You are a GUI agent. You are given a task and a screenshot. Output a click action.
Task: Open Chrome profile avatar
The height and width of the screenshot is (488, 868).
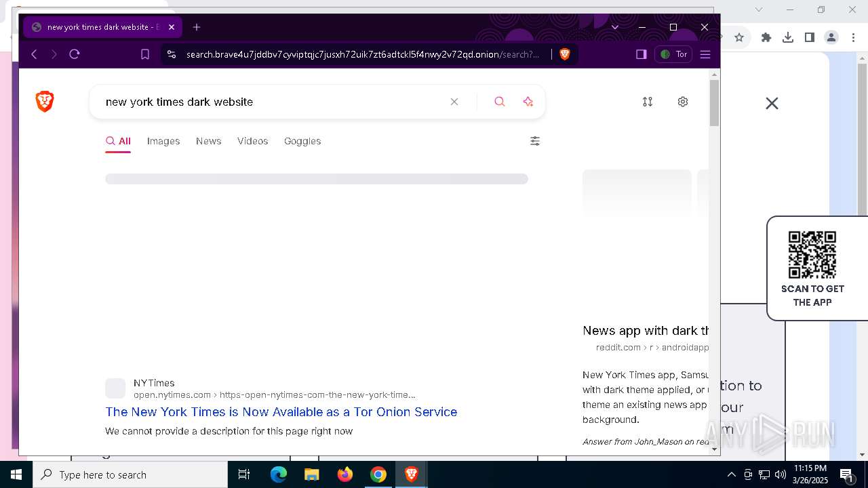click(x=831, y=37)
